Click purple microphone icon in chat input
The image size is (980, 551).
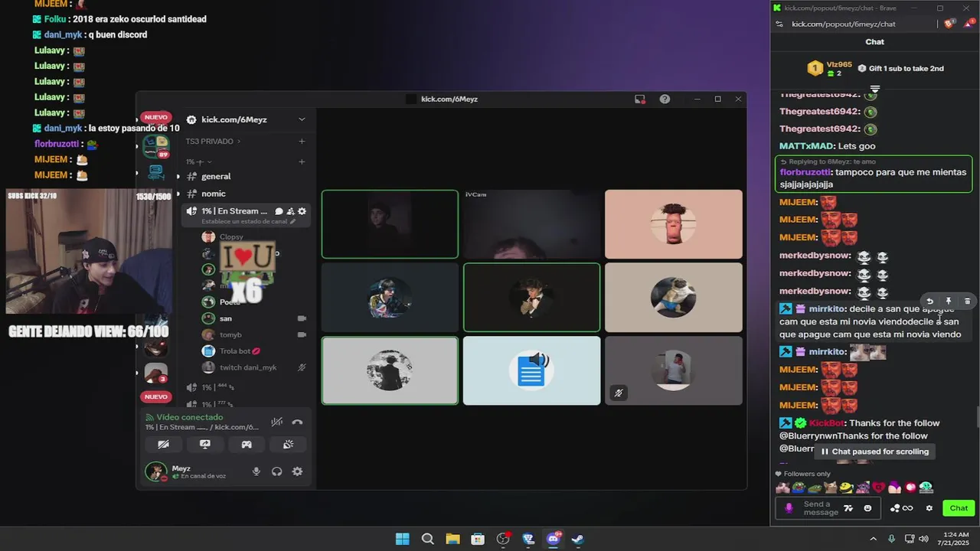coord(789,508)
